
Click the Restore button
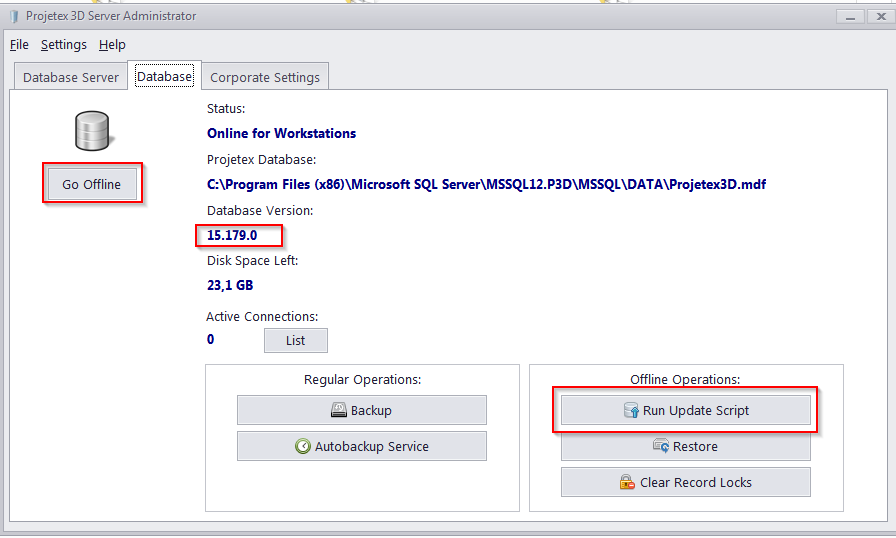(686, 447)
